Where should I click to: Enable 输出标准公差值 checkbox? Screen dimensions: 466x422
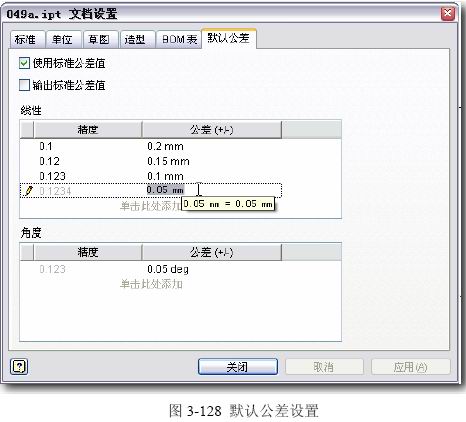click(24, 85)
